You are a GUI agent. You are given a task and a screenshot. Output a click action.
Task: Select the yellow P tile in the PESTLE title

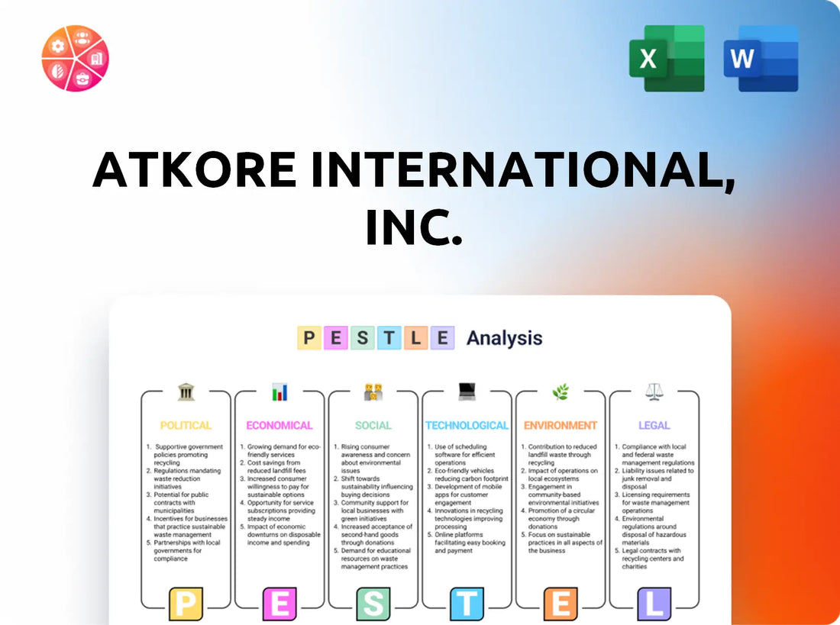(x=309, y=338)
